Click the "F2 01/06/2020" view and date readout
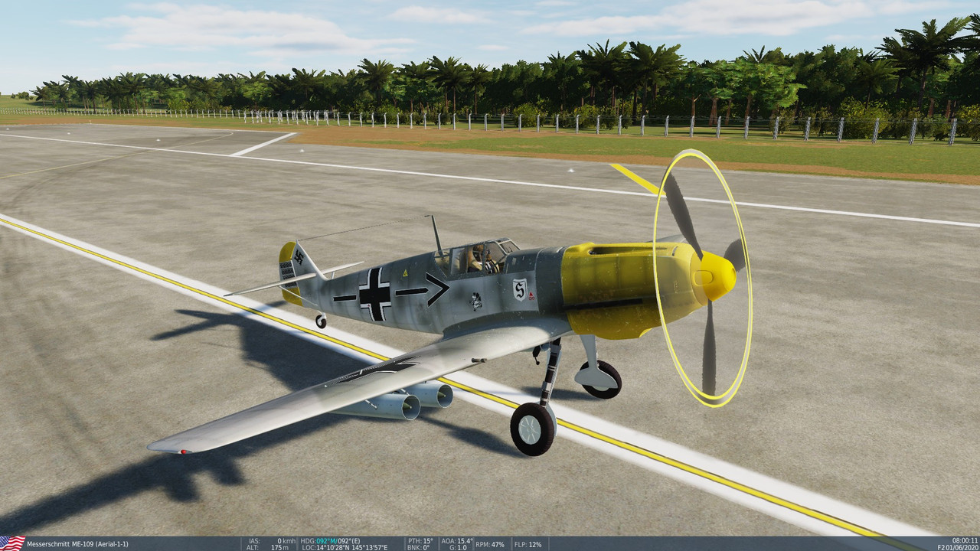Screen dimensions: 980x551 pyautogui.click(x=958, y=548)
